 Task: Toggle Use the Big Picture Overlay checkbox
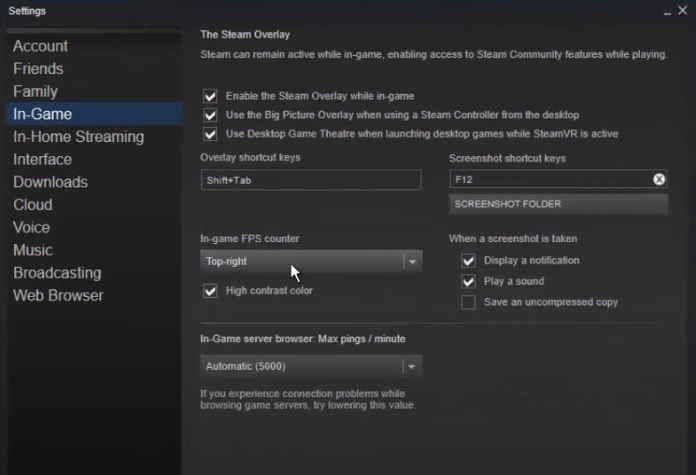tap(210, 115)
